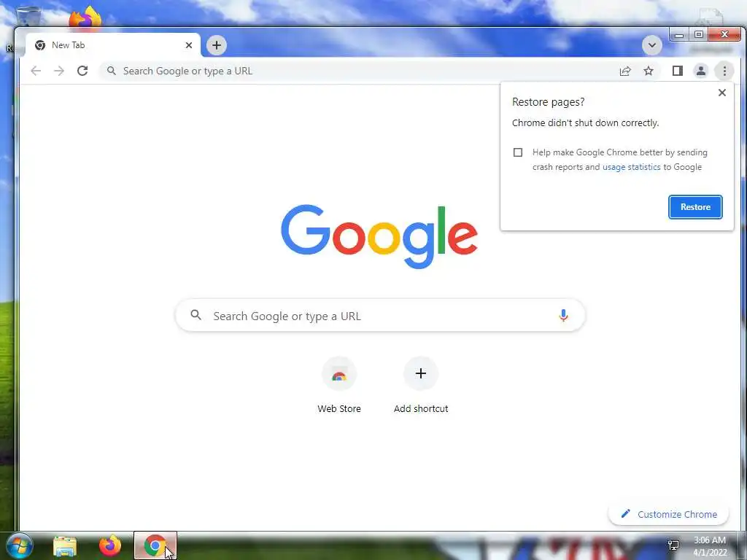Screen dimensions: 747x560
Task: Minimize the Chrome window
Action: [x=679, y=35]
